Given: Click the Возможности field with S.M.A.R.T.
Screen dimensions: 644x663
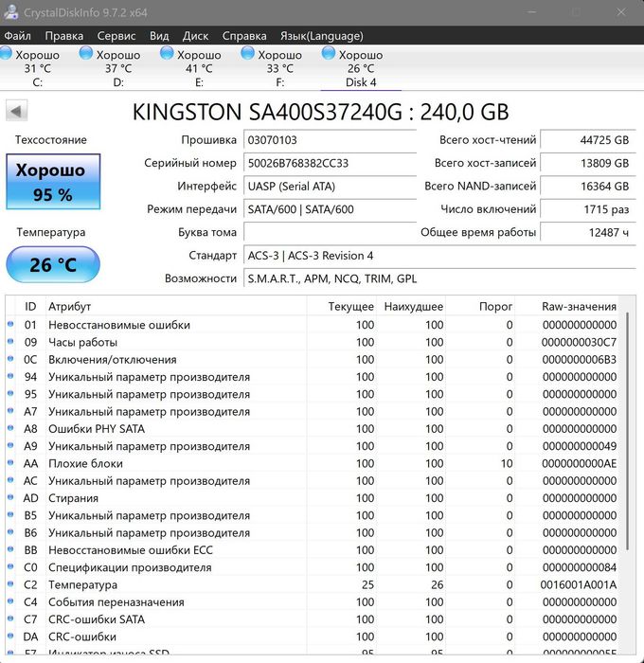Looking at the screenshot, I should [439, 278].
